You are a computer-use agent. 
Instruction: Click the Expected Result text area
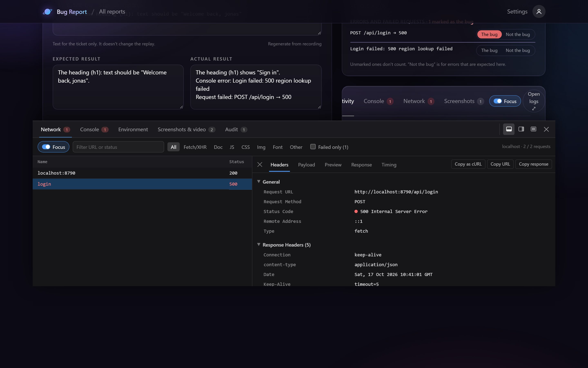click(x=118, y=87)
